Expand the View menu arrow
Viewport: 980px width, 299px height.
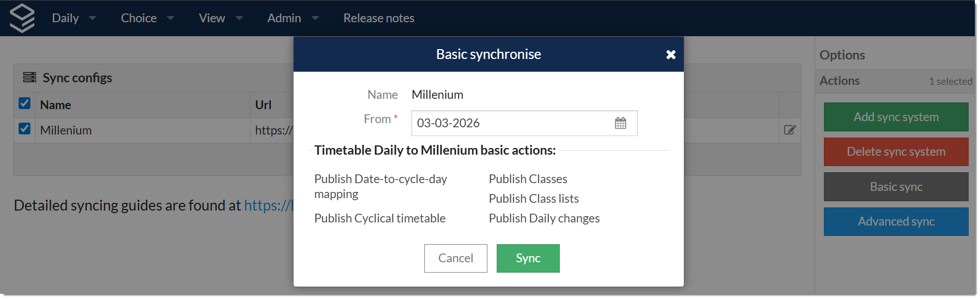(239, 18)
